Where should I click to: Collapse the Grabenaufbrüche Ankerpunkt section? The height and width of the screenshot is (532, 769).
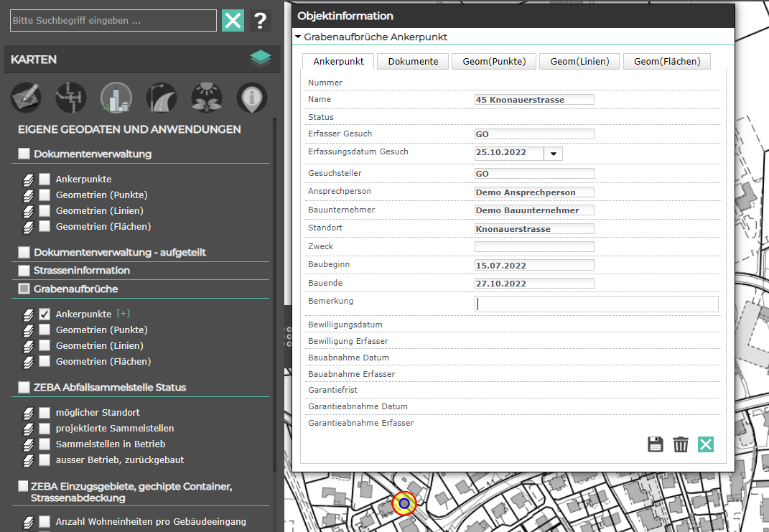coord(298,37)
